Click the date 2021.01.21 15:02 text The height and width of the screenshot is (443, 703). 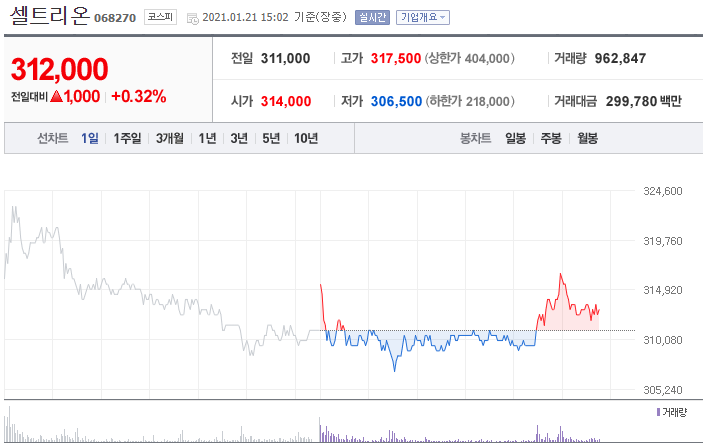[245, 17]
